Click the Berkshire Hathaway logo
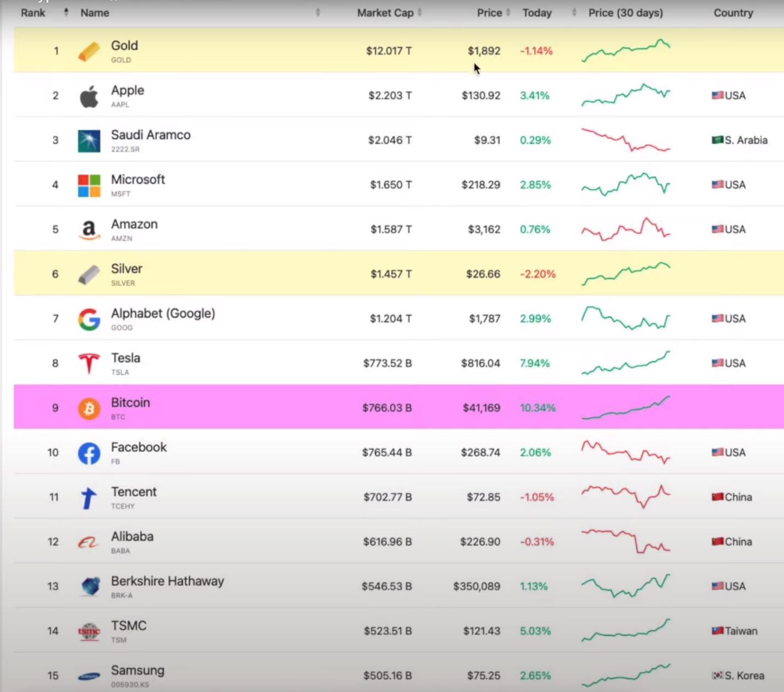Image resolution: width=784 pixels, height=692 pixels. tap(90, 587)
